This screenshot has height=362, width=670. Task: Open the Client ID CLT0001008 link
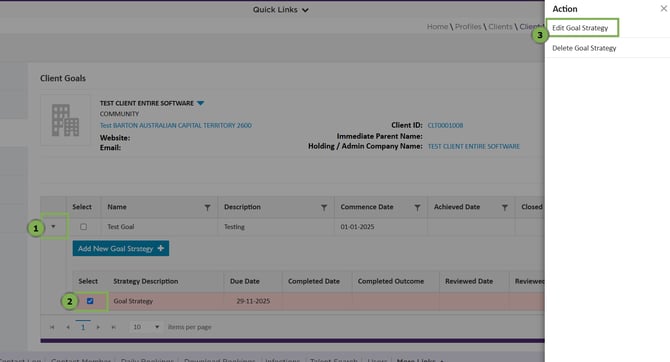click(x=445, y=125)
